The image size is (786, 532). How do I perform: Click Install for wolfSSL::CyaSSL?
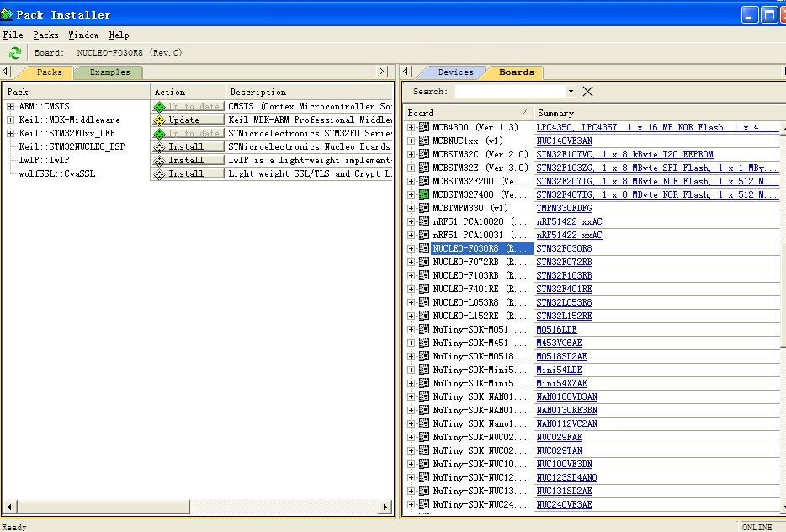click(x=188, y=174)
